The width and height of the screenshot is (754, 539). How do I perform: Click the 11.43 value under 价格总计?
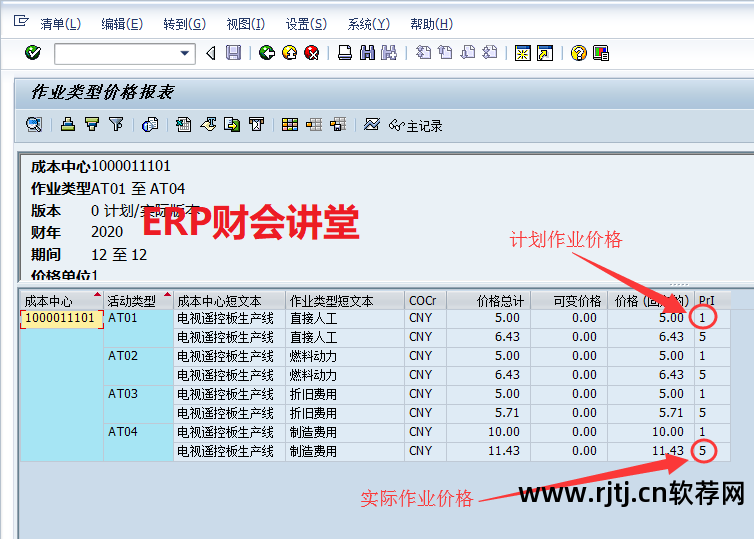click(x=504, y=451)
